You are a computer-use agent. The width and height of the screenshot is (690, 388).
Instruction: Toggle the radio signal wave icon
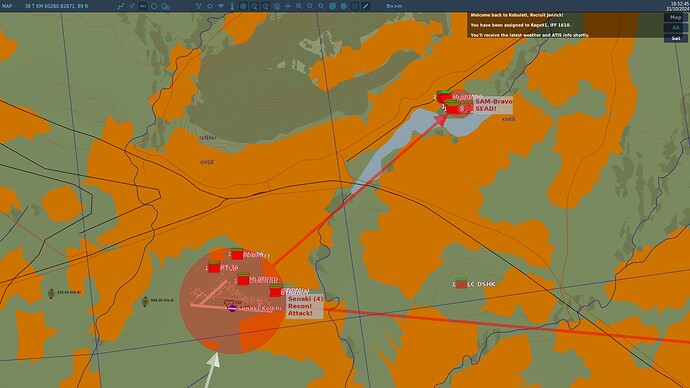(x=221, y=6)
